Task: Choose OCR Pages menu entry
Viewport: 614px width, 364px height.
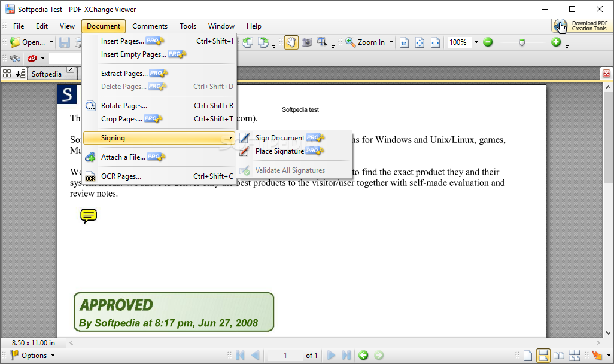Action: (x=159, y=176)
